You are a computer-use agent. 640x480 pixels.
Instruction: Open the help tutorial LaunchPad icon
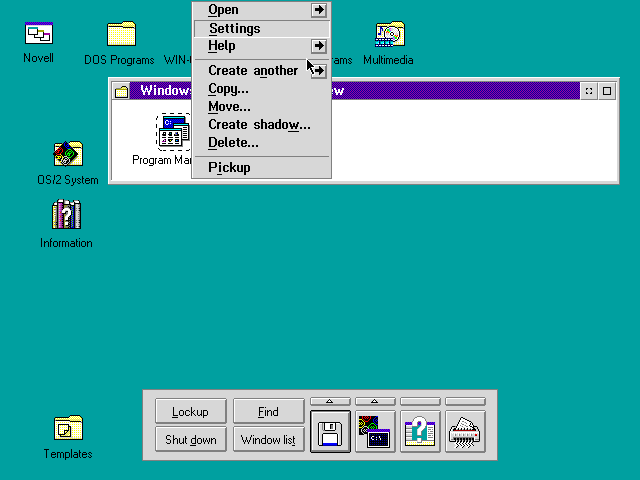tap(420, 432)
